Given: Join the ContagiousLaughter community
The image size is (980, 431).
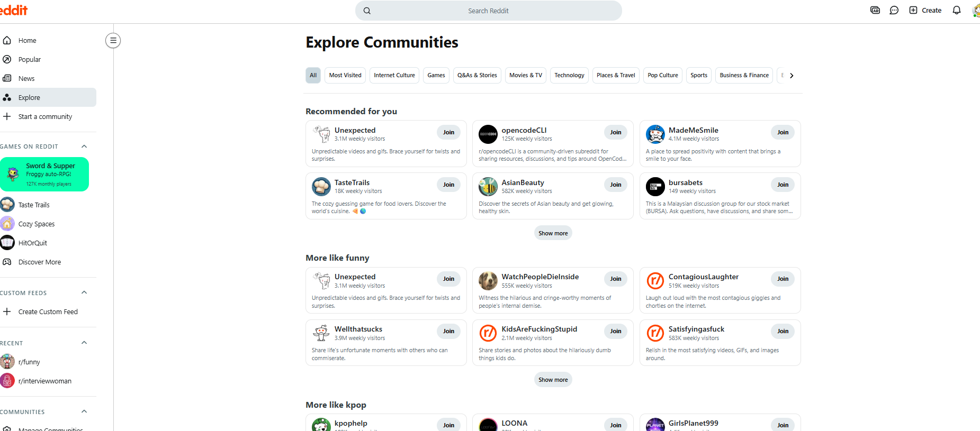Looking at the screenshot, I should pyautogui.click(x=783, y=279).
